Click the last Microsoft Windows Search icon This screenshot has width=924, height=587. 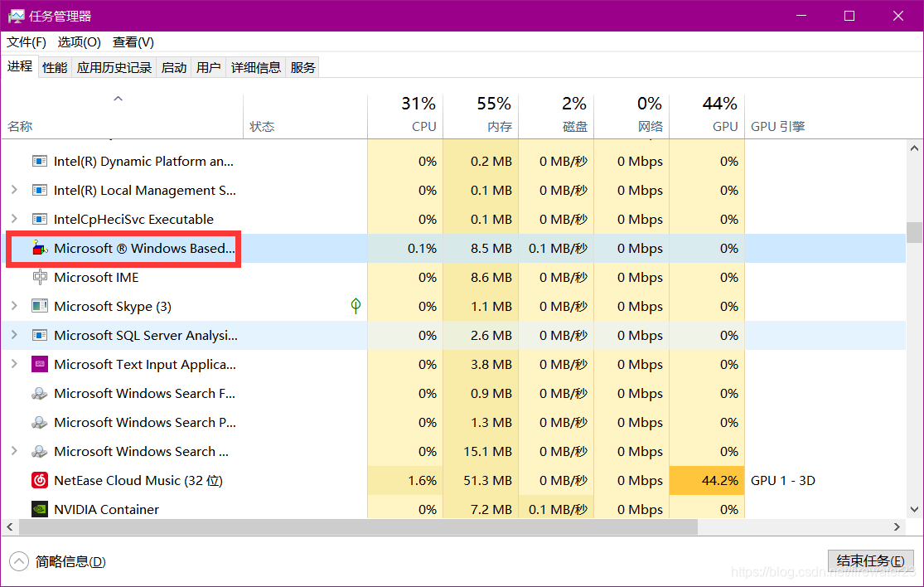pyautogui.click(x=40, y=452)
